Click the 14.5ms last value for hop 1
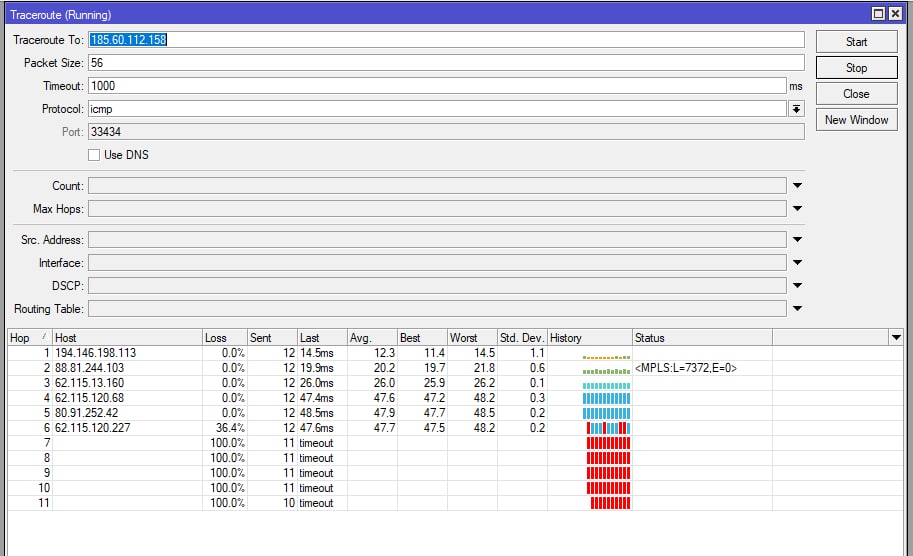Viewport: 913px width, 556px height. point(317,353)
